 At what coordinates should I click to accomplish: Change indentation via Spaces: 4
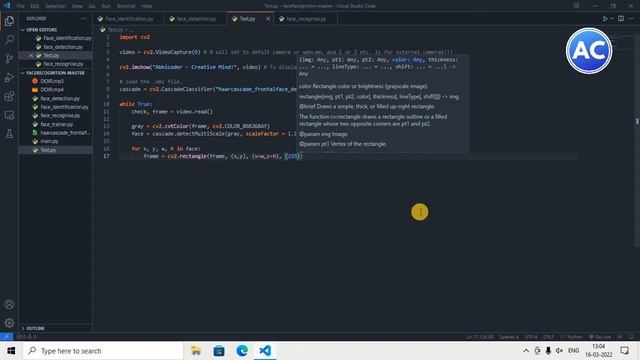coord(509,337)
